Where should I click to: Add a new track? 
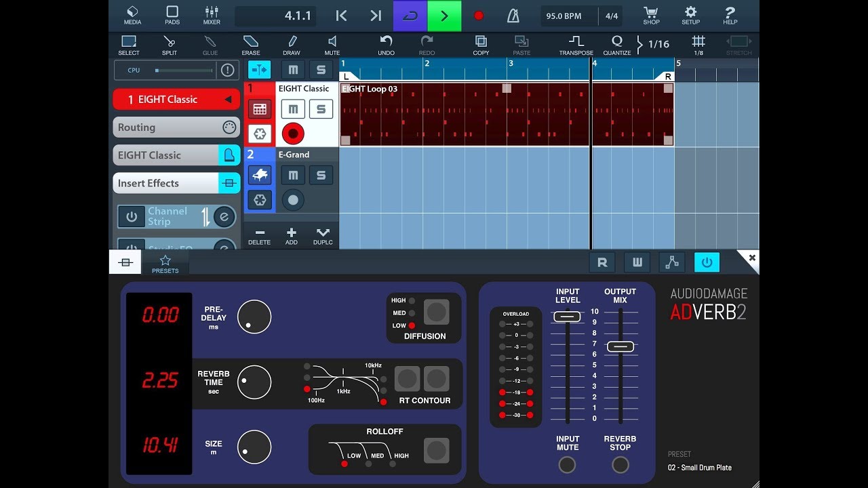click(x=292, y=236)
